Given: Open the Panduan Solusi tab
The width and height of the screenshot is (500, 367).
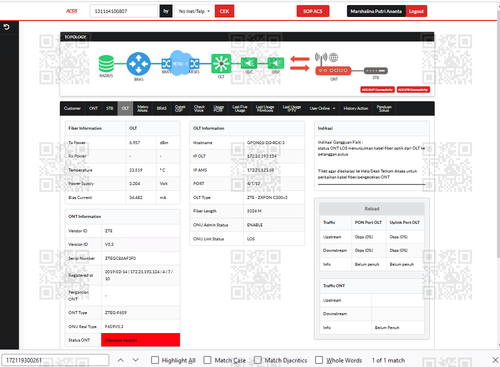Looking at the screenshot, I should (x=384, y=108).
